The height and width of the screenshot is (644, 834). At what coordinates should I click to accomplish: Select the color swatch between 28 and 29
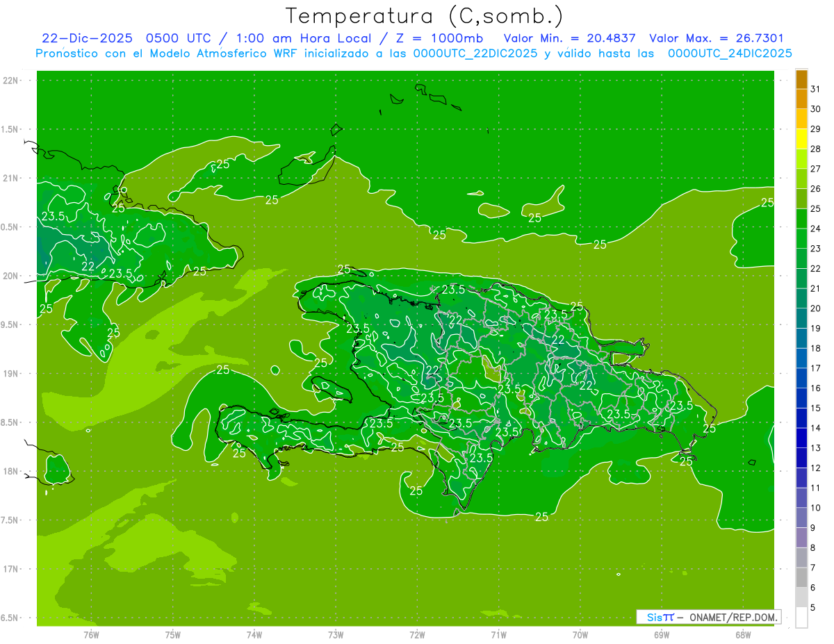pyautogui.click(x=801, y=139)
